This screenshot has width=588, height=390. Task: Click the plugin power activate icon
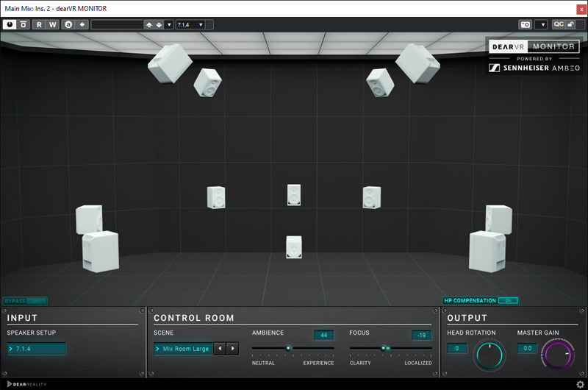click(x=10, y=24)
